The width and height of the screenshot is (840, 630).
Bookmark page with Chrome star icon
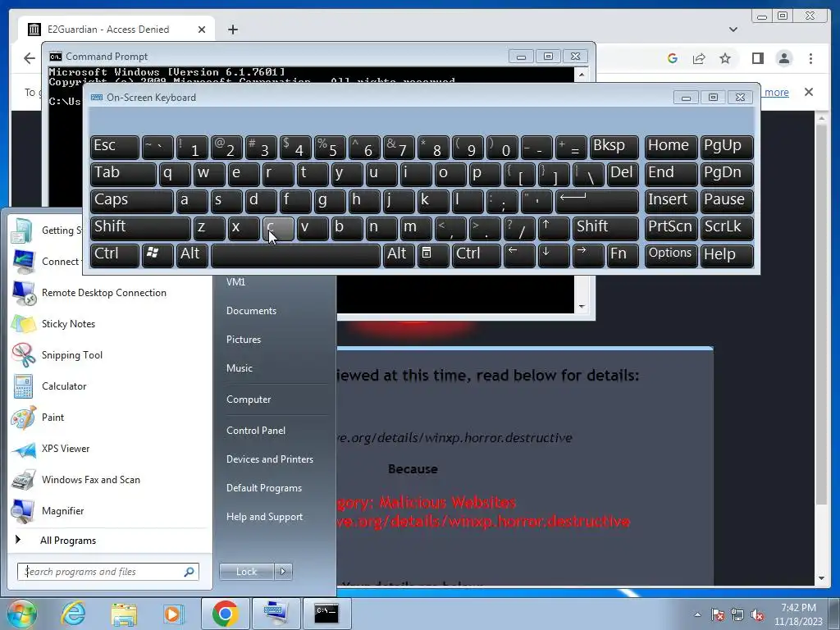pos(725,58)
